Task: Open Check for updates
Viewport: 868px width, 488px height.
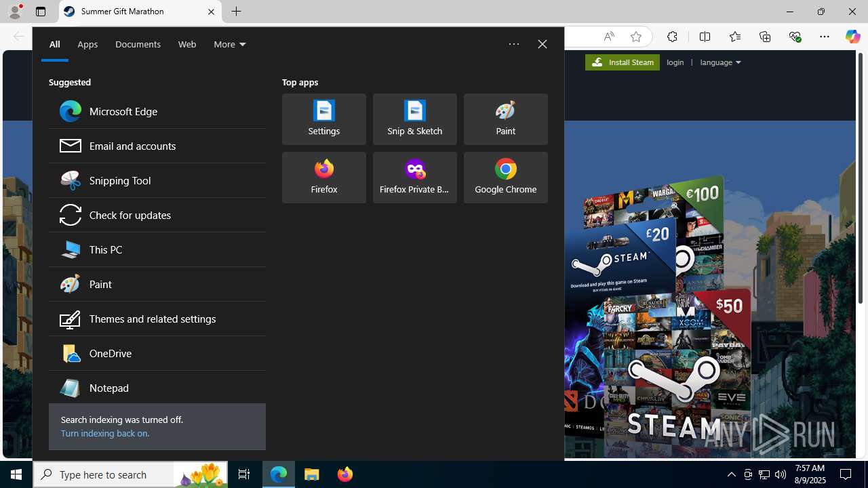Action: coord(157,215)
